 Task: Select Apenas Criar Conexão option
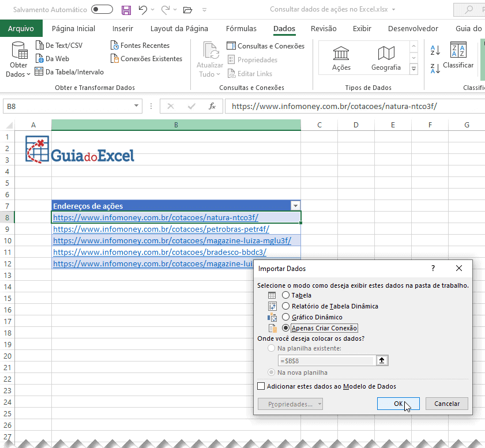285,327
